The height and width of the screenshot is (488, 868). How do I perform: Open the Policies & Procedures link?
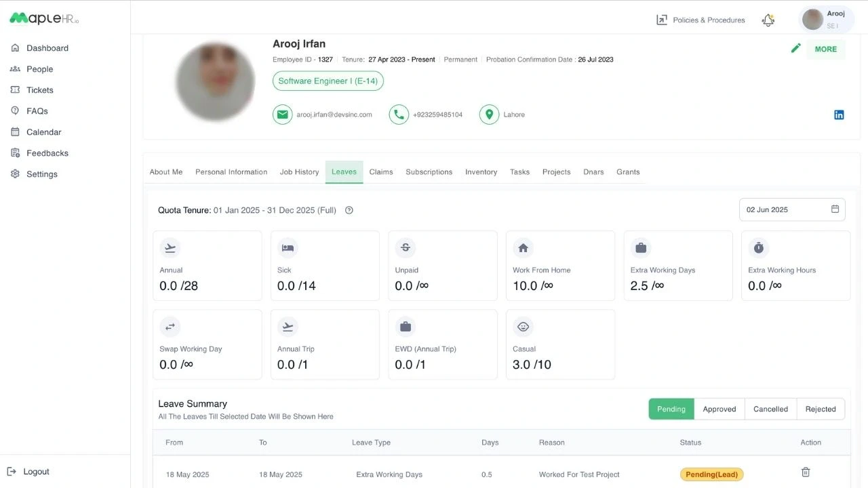[x=709, y=20]
